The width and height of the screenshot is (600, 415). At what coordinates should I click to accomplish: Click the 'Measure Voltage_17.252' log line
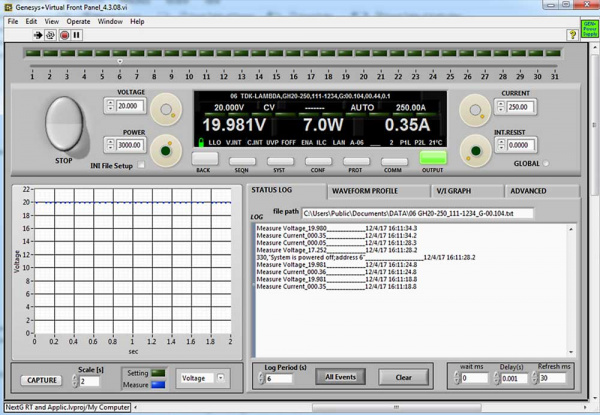[337, 250]
